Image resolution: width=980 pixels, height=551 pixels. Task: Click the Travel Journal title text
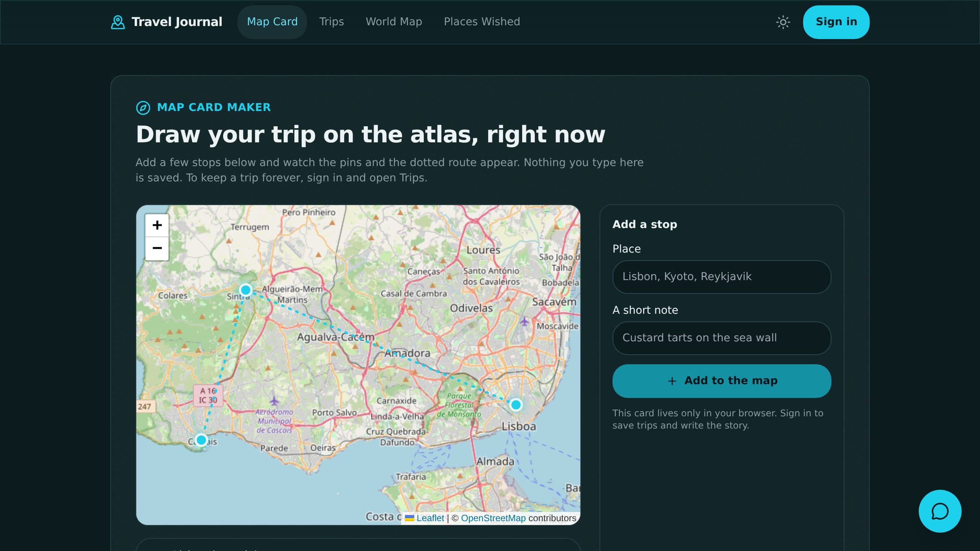tap(177, 22)
